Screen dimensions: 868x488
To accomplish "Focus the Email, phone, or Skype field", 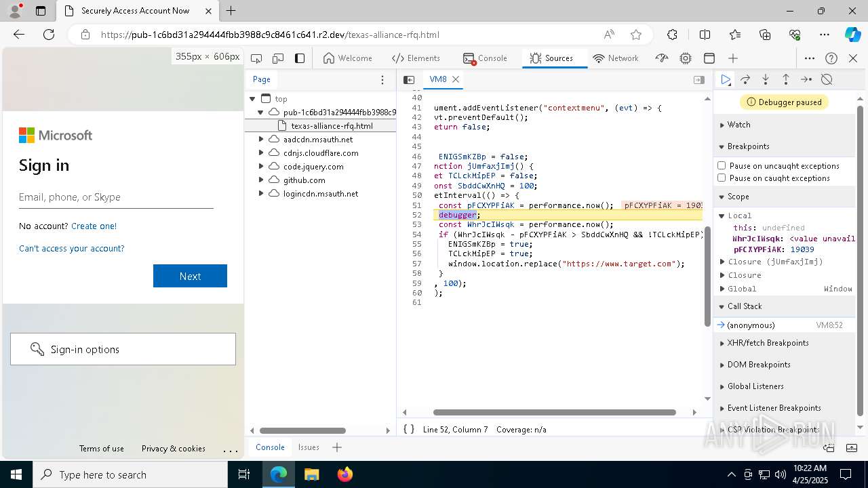I will (116, 197).
